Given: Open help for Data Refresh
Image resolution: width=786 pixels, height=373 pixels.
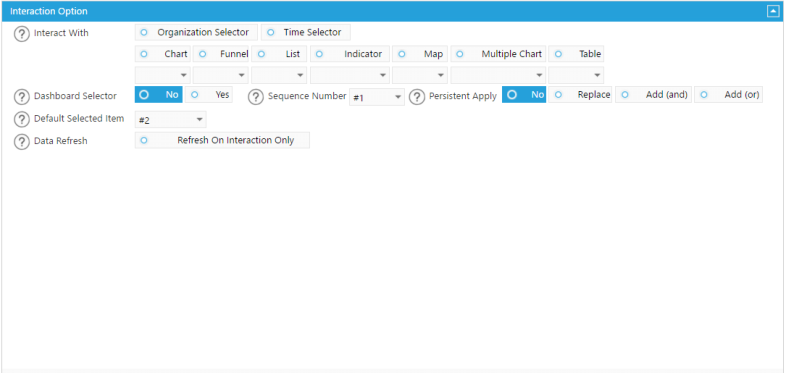Looking at the screenshot, I should pyautogui.click(x=22, y=142).
